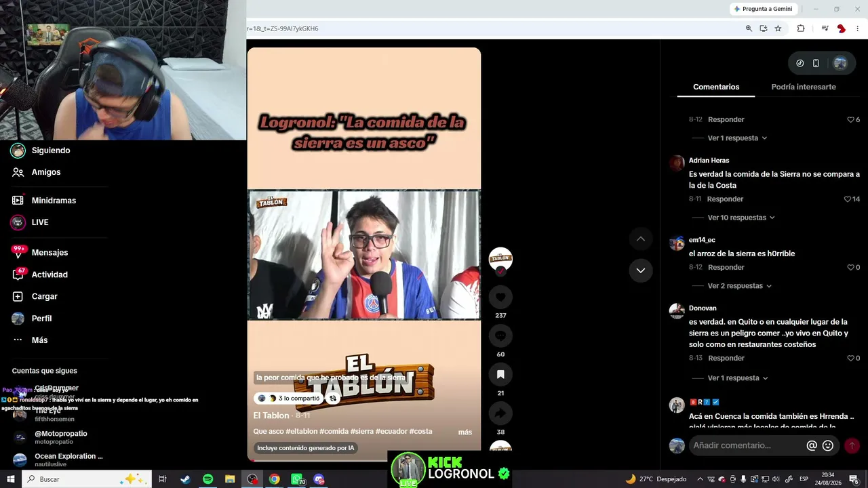The width and height of the screenshot is (868, 488).
Task: Open File Explorer from the taskbar
Action: coord(230,479)
